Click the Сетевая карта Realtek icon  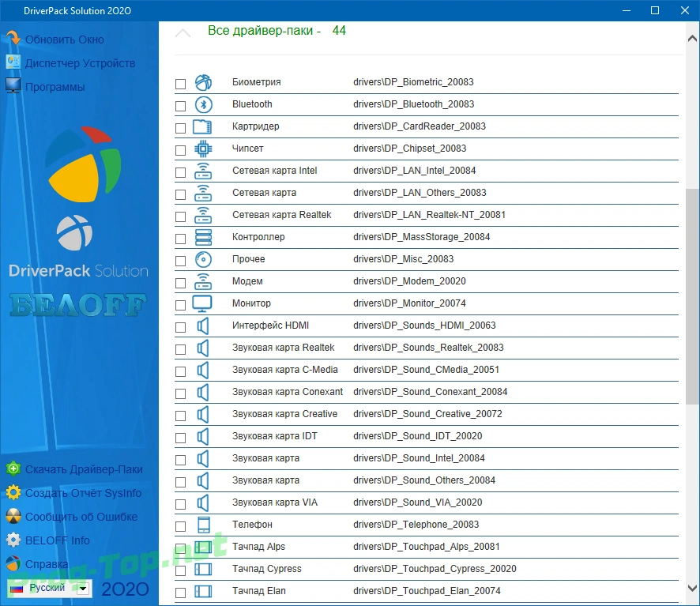pyautogui.click(x=203, y=215)
